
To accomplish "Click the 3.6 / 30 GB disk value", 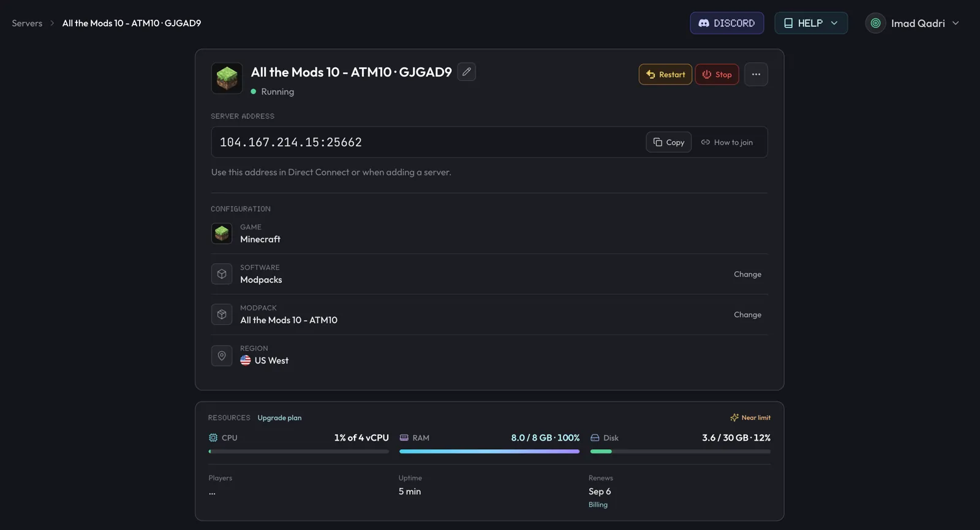I will coord(736,438).
